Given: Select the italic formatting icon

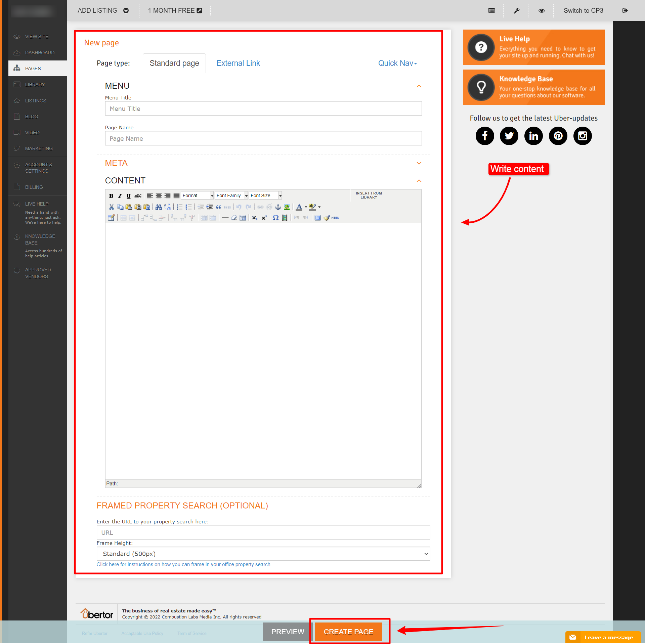Looking at the screenshot, I should (120, 196).
